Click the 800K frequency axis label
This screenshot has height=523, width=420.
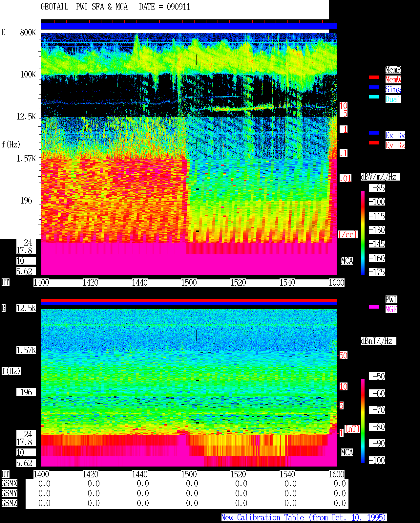28,32
